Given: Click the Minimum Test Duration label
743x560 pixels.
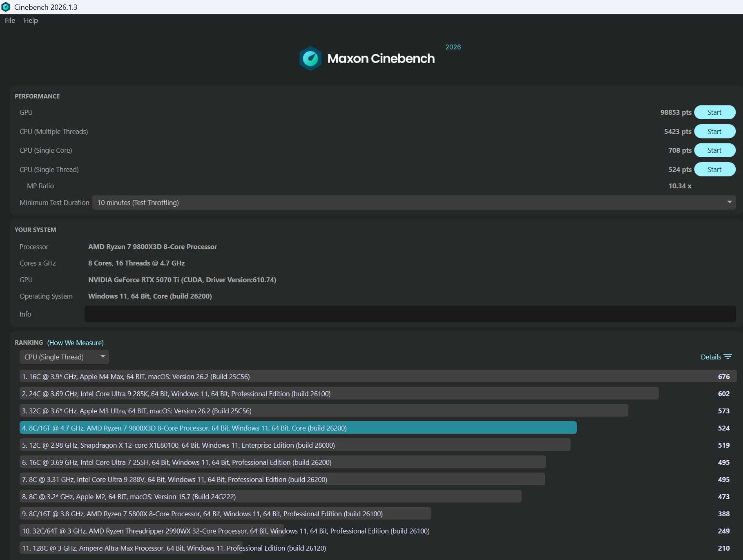Looking at the screenshot, I should (54, 203).
